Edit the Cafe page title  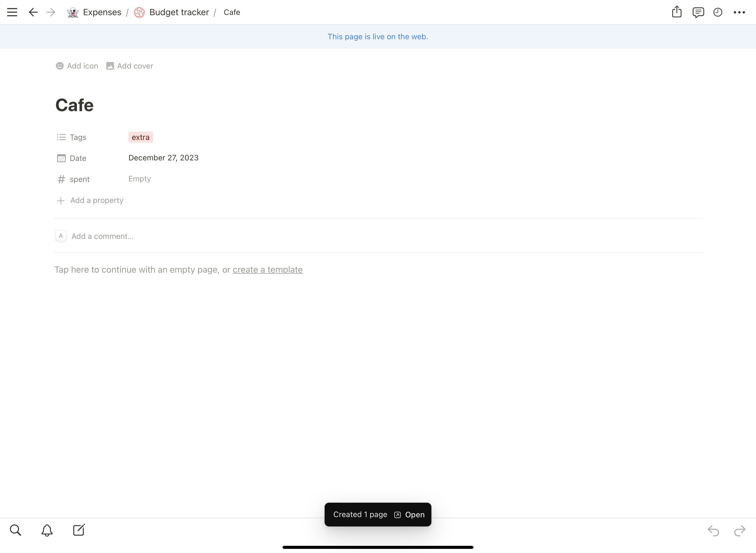tap(74, 105)
